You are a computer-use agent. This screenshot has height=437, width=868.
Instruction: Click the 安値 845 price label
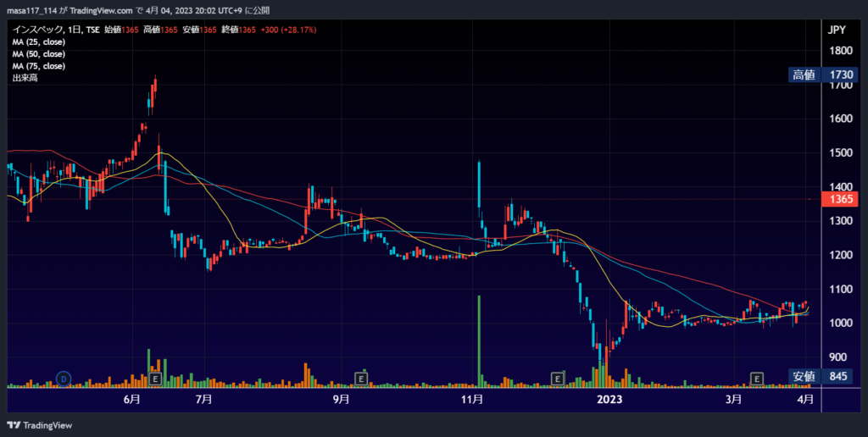pos(823,377)
